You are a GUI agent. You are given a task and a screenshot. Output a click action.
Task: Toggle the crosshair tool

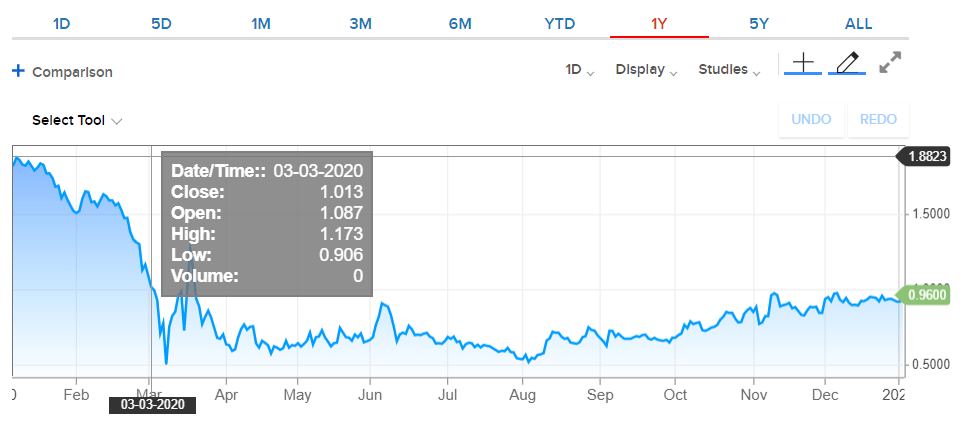pos(803,63)
